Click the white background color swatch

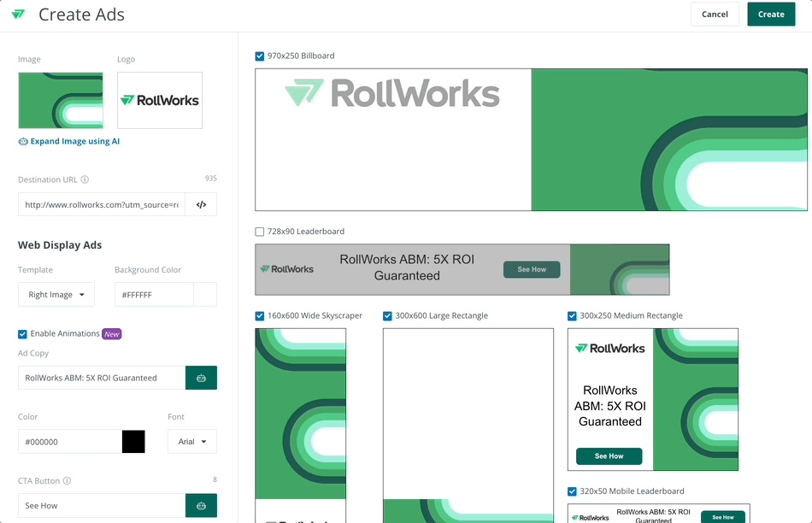pyautogui.click(x=205, y=295)
